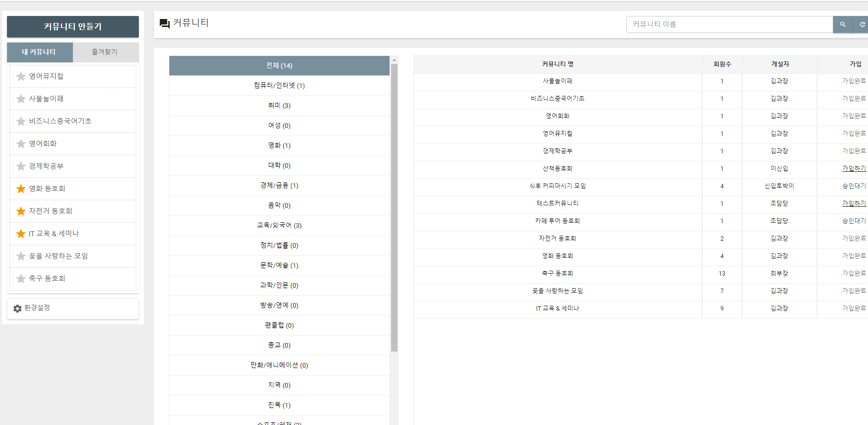Screen dimensions: 868x425
Task: Open 환경설정 gear icon settings
Action: (17, 309)
